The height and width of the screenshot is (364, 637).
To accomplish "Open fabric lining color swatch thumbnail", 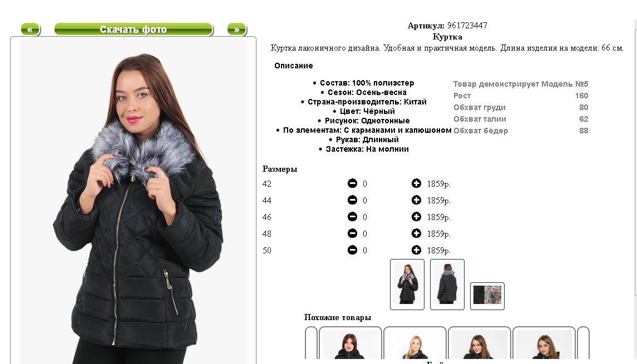I will pos(487,296).
